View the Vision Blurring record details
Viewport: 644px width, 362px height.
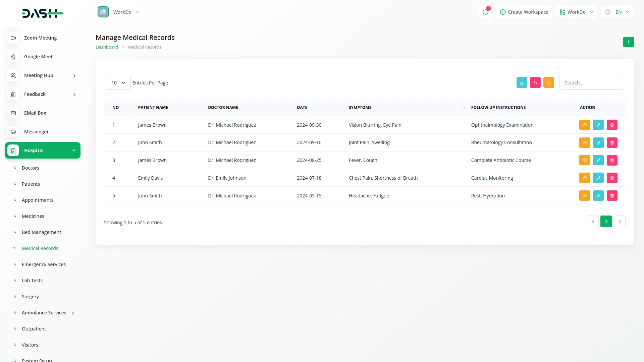point(584,125)
